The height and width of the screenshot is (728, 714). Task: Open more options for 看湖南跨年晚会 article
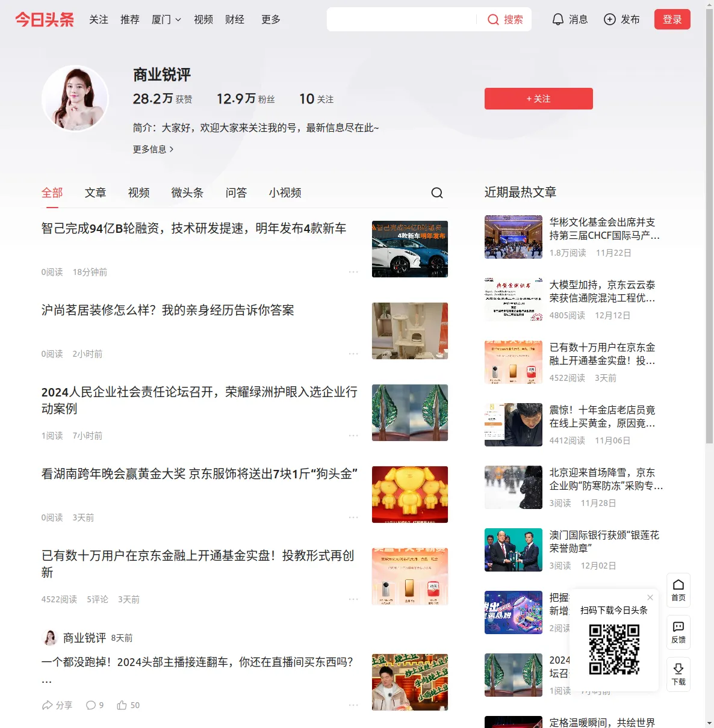coord(353,517)
